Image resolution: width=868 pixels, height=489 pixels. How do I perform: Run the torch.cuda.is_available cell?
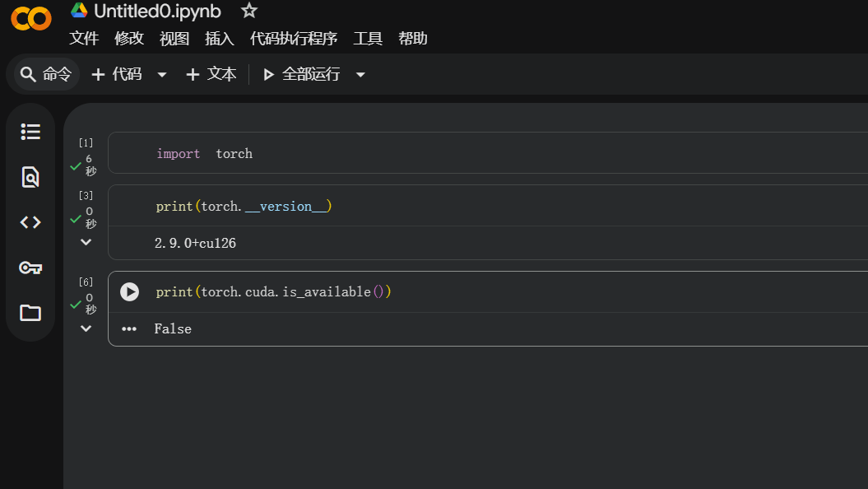pyautogui.click(x=129, y=292)
